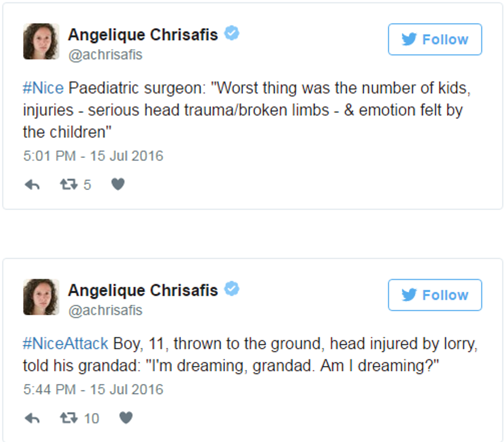Click @achrisafis handle in second tweet
This screenshot has height=442, width=504.
pyautogui.click(x=105, y=310)
